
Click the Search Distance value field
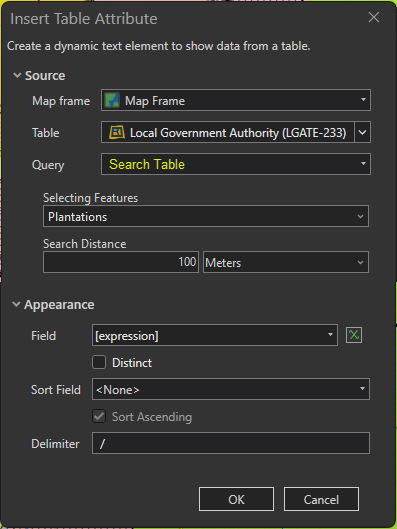tap(121, 262)
